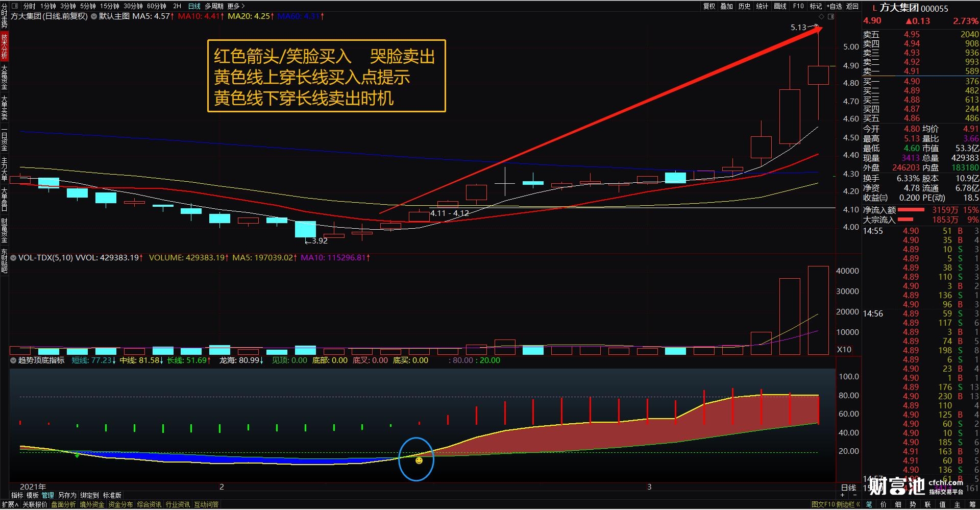Switch to the 60分钟 period
The image size is (980, 510).
157,6
